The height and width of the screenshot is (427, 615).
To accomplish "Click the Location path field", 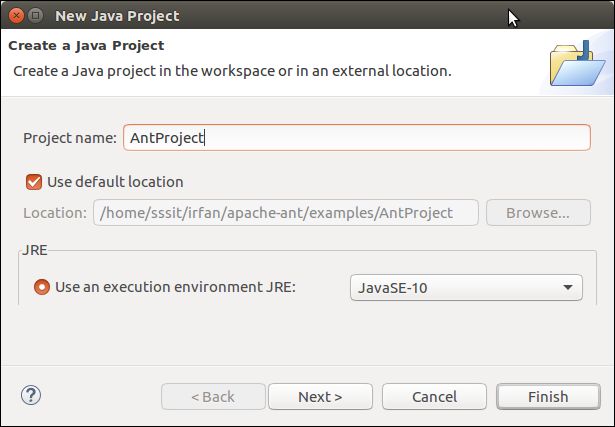I will [286, 213].
